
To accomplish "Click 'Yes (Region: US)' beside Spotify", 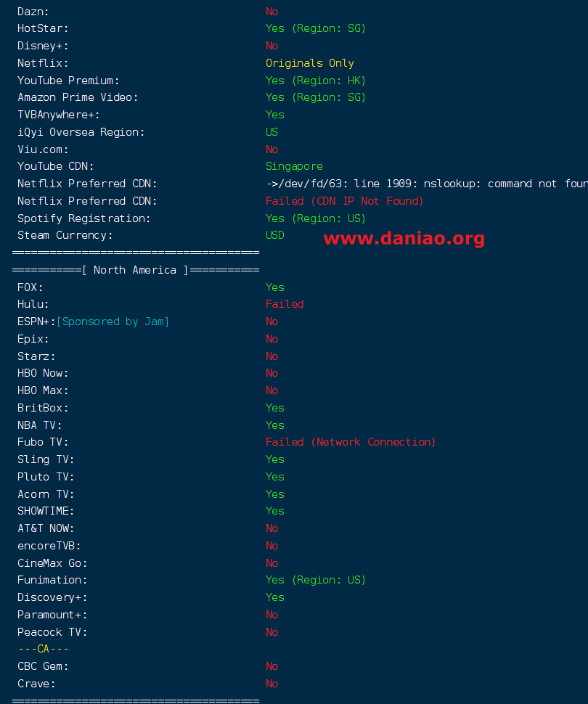I will coord(315,218).
